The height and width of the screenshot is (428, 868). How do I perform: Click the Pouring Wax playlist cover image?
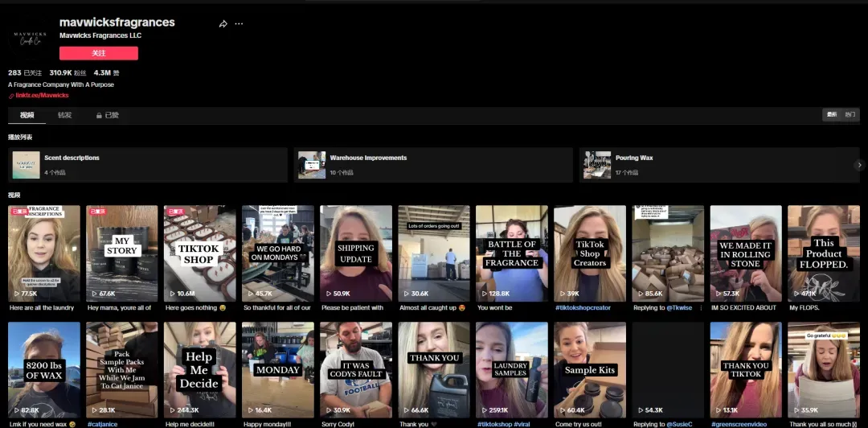point(597,165)
